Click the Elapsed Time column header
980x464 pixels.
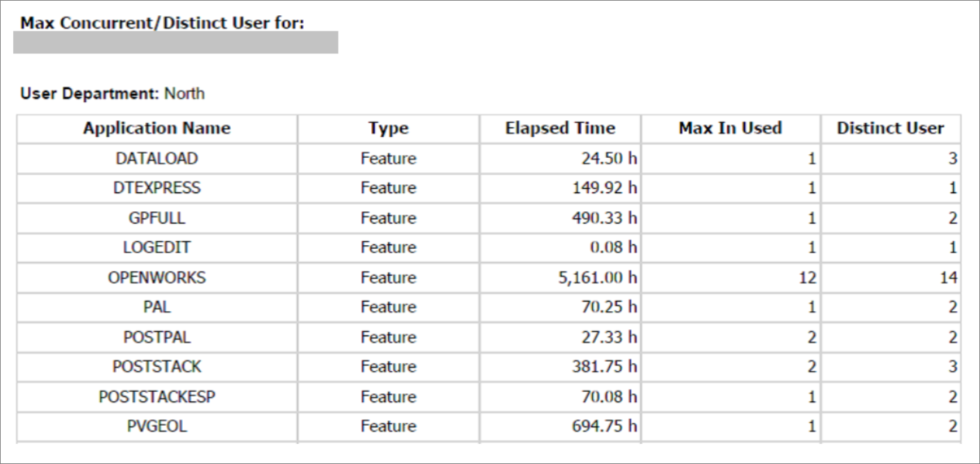tap(560, 129)
